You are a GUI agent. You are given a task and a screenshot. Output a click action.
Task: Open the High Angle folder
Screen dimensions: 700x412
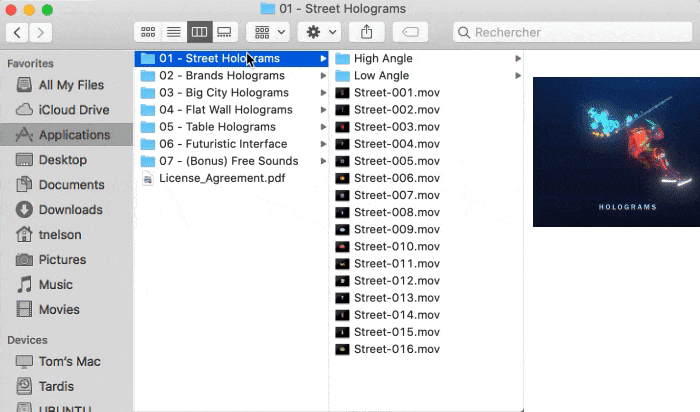426,58
